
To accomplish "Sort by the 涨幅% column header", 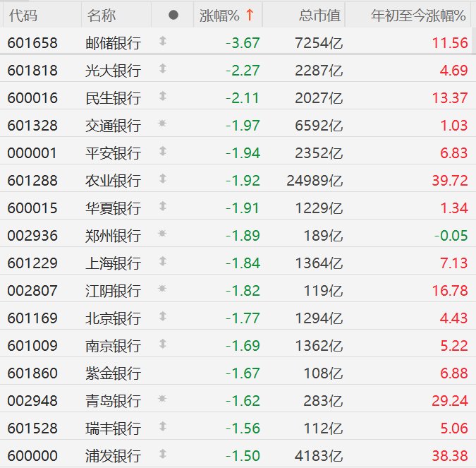I will (x=228, y=16).
